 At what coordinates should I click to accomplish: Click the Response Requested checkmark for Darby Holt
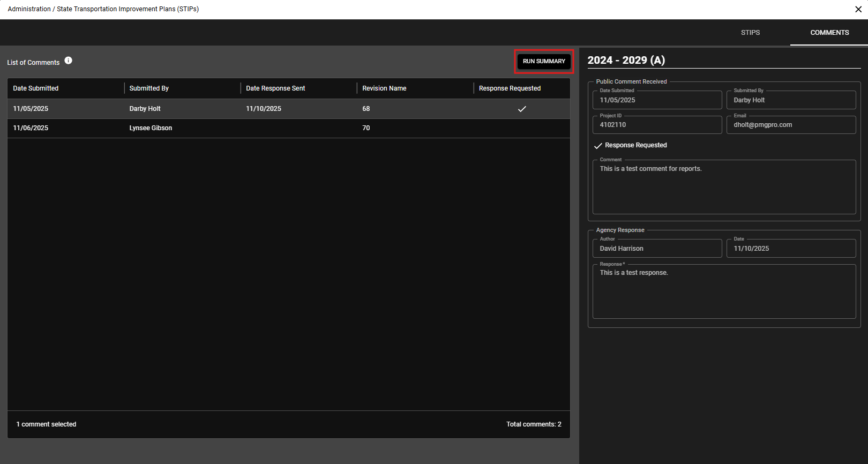[522, 109]
